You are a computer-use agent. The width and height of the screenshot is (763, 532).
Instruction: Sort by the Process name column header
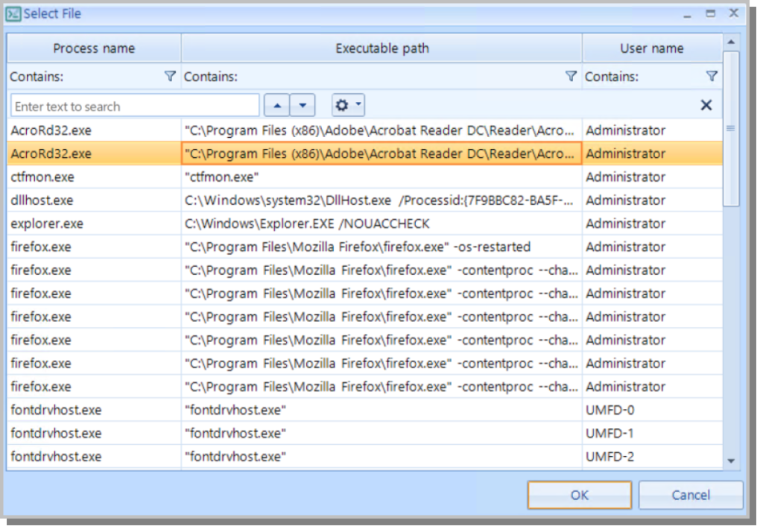click(94, 48)
